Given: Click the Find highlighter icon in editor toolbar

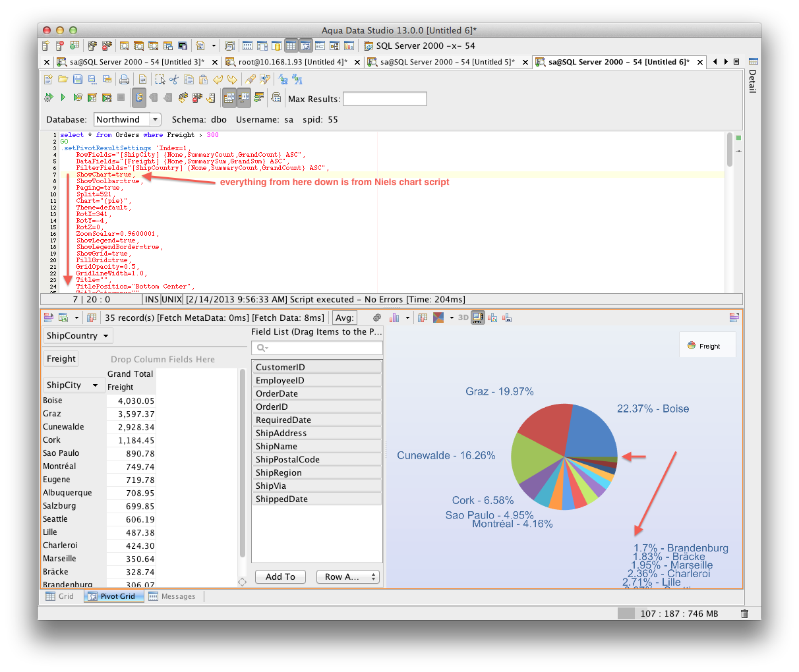Looking at the screenshot, I should tap(251, 80).
